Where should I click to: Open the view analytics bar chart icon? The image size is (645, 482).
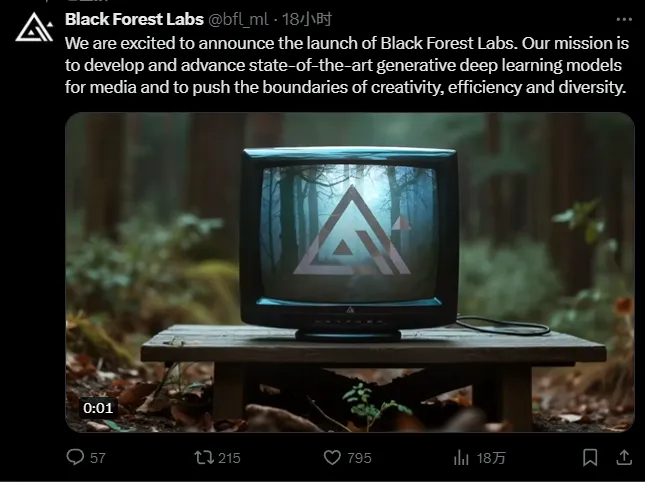[x=461, y=458]
